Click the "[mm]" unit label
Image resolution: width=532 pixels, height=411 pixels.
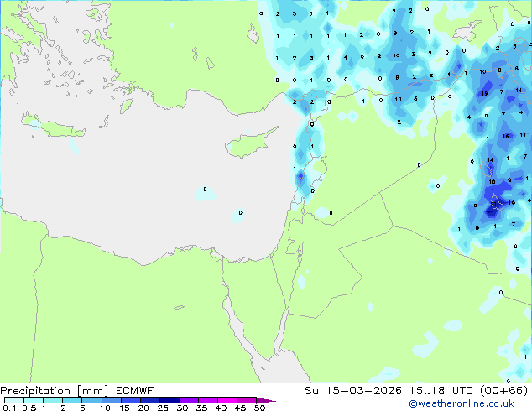click(92, 391)
